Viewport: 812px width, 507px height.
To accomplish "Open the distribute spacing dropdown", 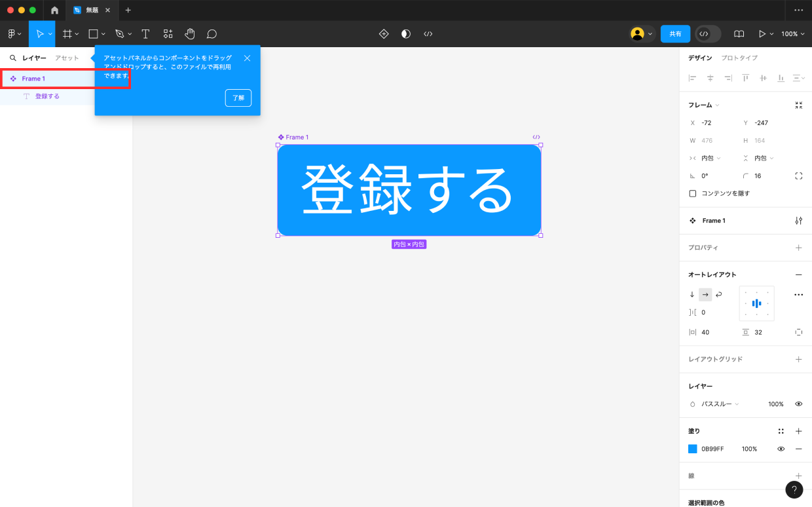I will pyautogui.click(x=799, y=78).
